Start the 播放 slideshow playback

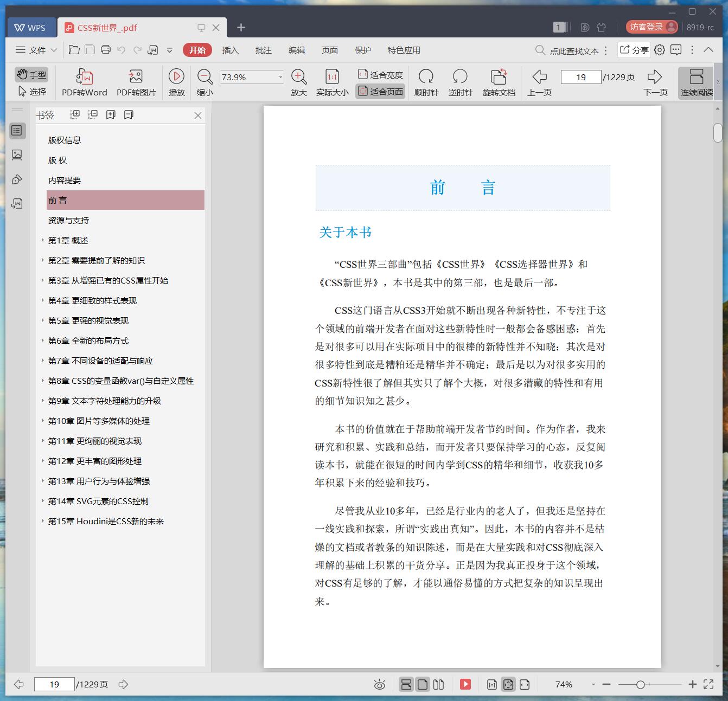coord(176,82)
